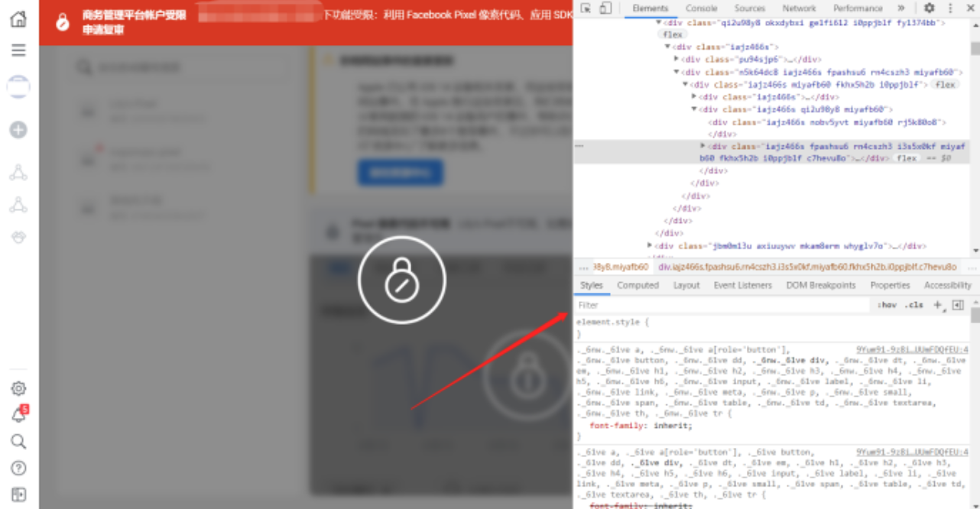The height and width of the screenshot is (509, 980).
Task: Toggle the device toolbar icon
Action: click(x=605, y=8)
